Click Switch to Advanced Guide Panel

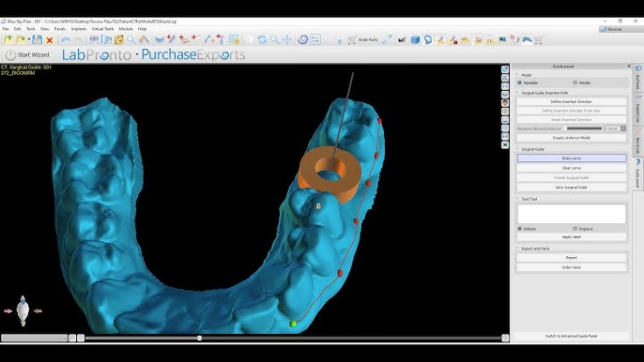[572, 336]
